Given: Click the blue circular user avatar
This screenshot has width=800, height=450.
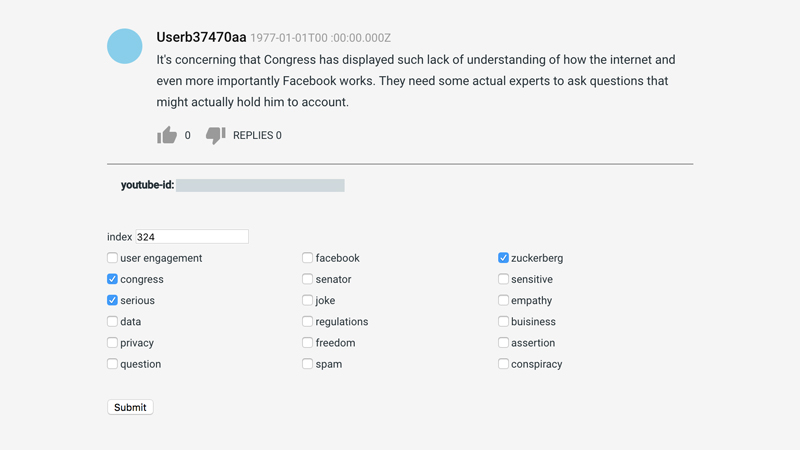Looking at the screenshot, I should tap(124, 46).
